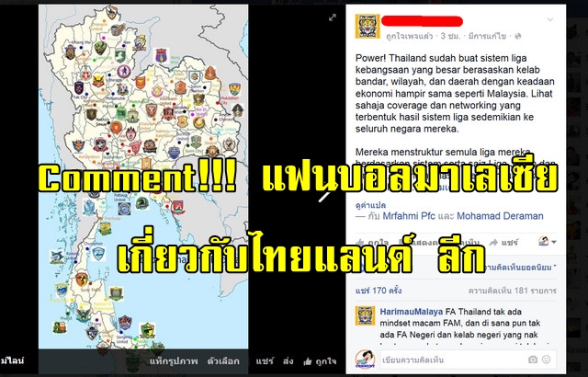Screen dimensions: 588x377
Task: Click the camera attach photo icon
Action: [x=533, y=360]
